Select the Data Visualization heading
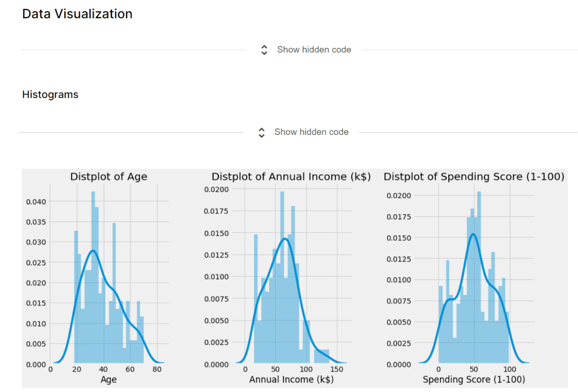This screenshot has width=578, height=392. click(x=77, y=14)
